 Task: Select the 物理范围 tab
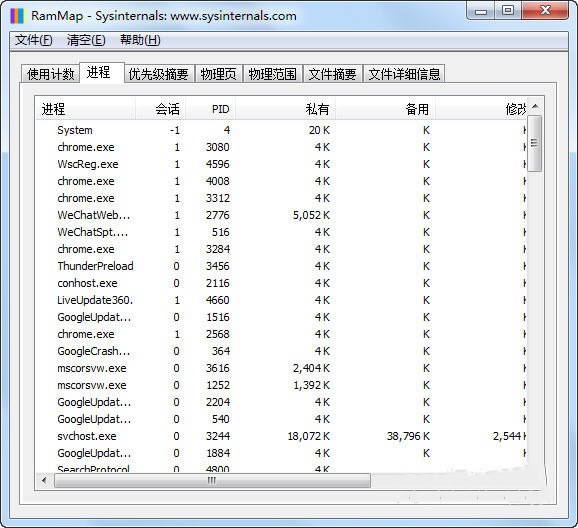point(272,74)
